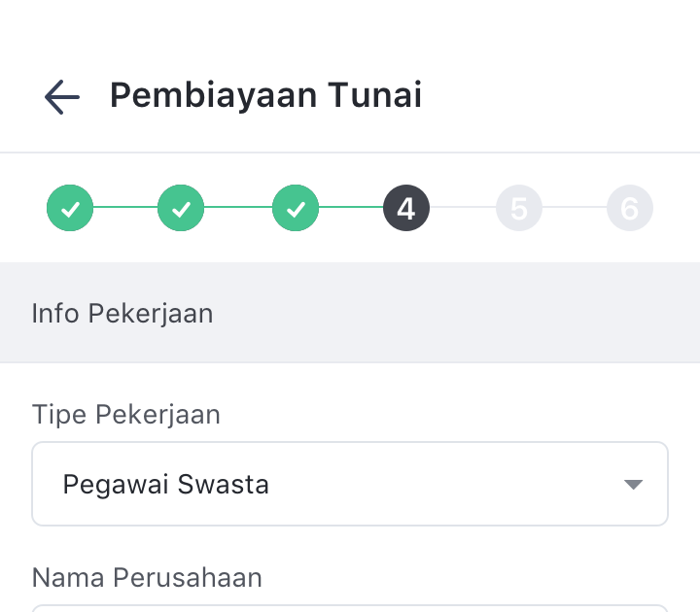
Task: Click the current step 4 circle
Action: pos(406,208)
